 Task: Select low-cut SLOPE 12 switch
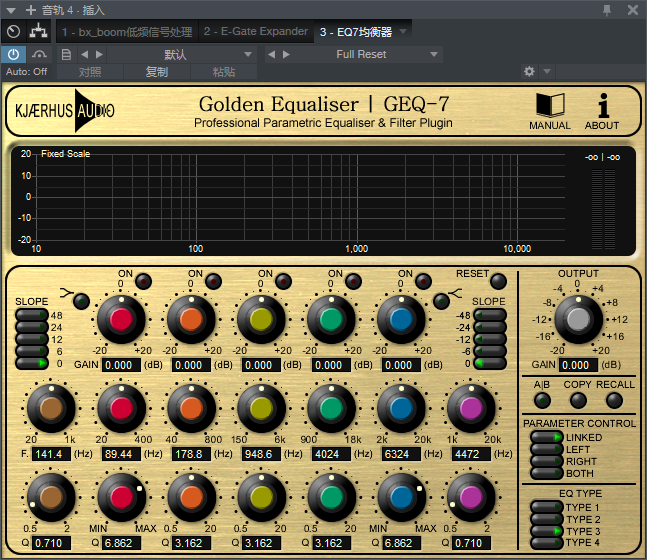point(32,339)
